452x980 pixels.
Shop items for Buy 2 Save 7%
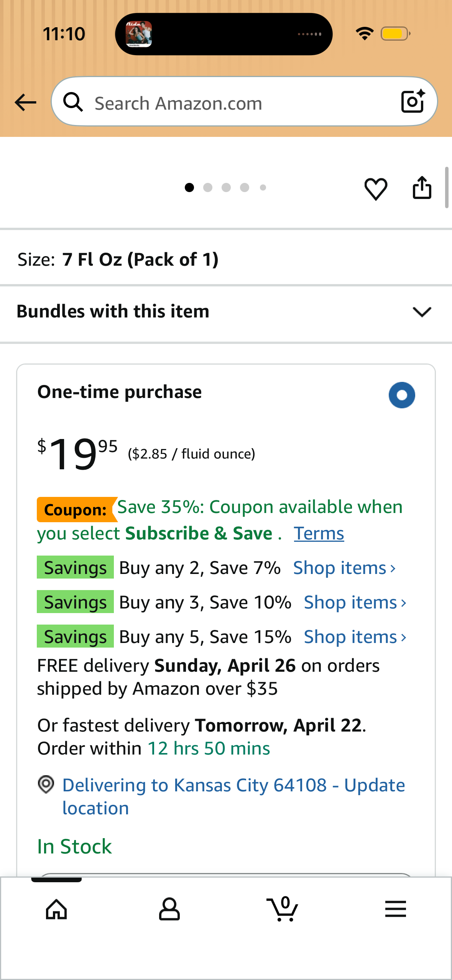344,568
